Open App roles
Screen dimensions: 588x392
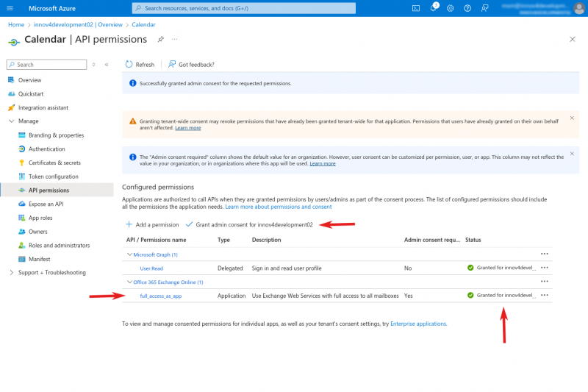[x=40, y=218]
